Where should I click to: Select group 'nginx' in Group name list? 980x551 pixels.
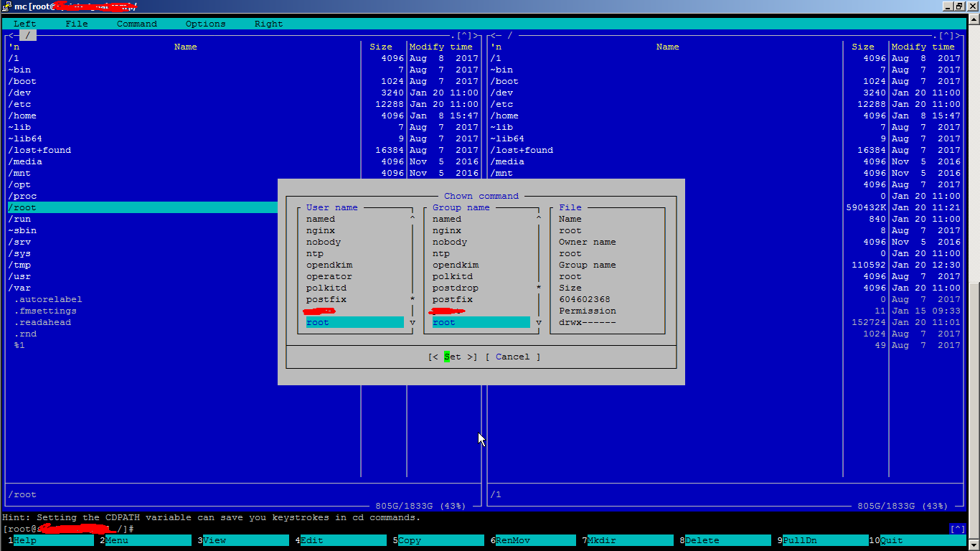click(447, 230)
